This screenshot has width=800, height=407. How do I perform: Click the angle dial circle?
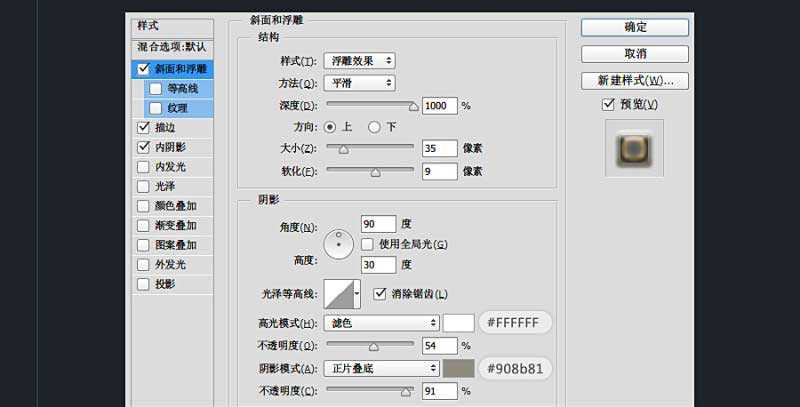coord(339,241)
